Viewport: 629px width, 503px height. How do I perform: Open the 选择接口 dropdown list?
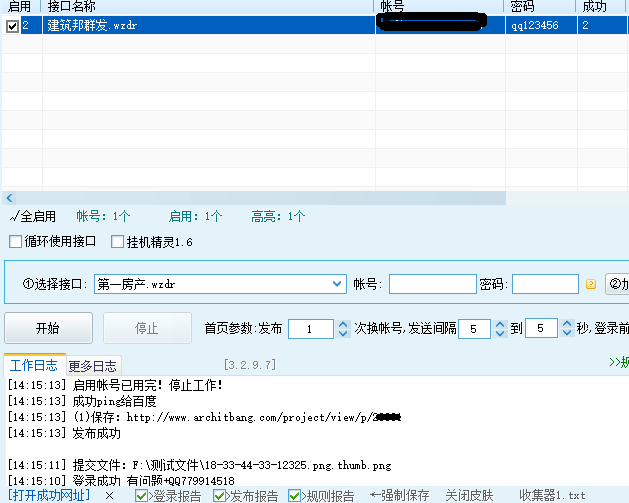[337, 284]
